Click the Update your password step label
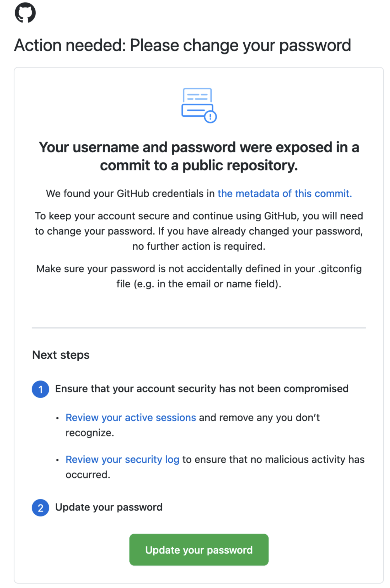390x588 pixels. coord(109,507)
